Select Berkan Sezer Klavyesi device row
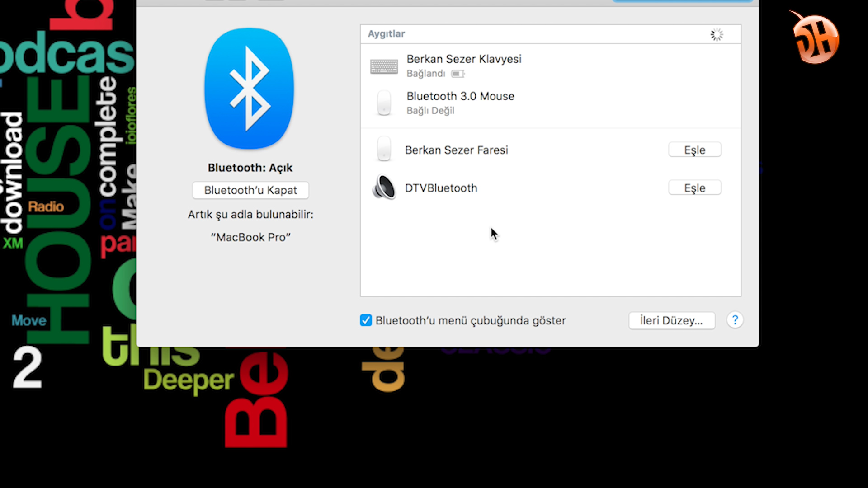The image size is (868, 488). pos(550,66)
